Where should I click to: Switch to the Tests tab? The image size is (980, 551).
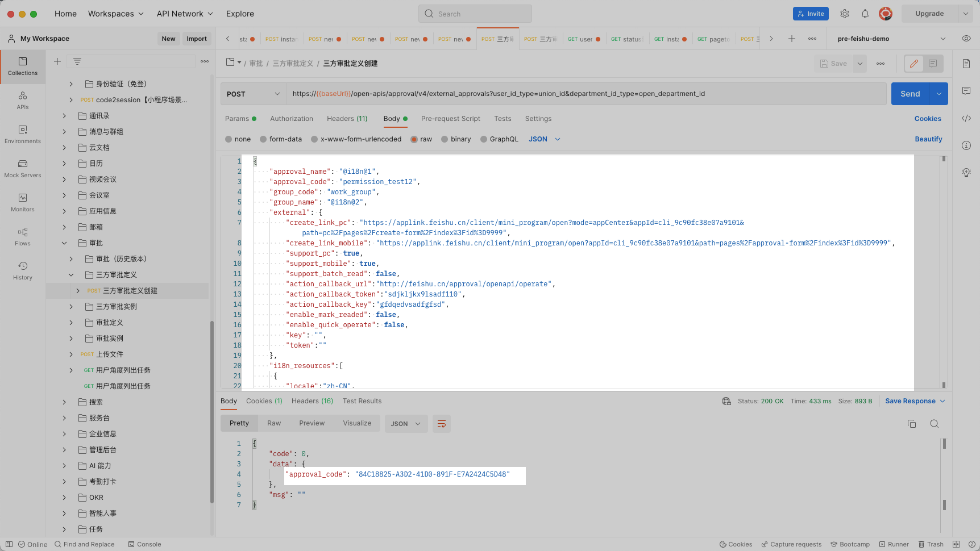pos(503,119)
